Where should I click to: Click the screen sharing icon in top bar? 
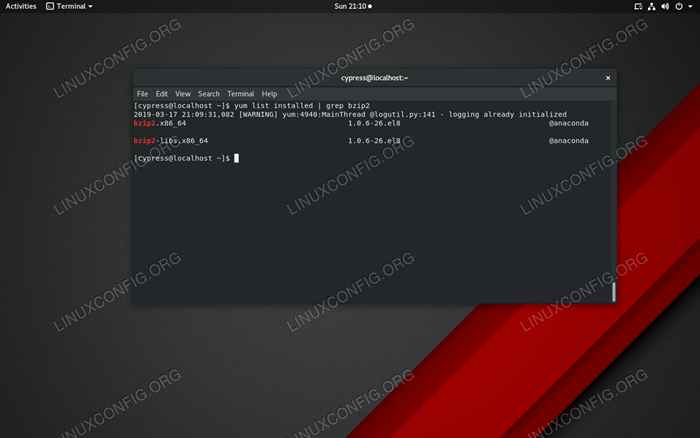point(639,6)
